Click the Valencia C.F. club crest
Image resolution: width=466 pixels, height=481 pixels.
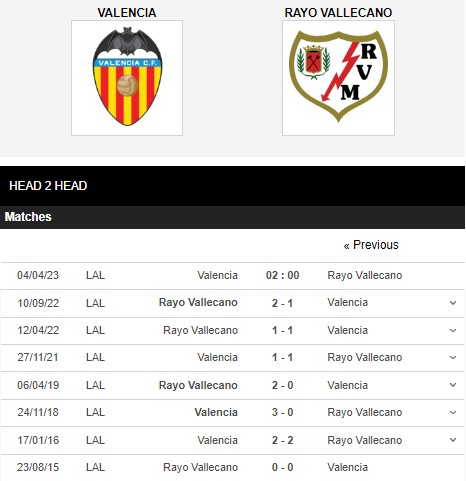click(127, 78)
